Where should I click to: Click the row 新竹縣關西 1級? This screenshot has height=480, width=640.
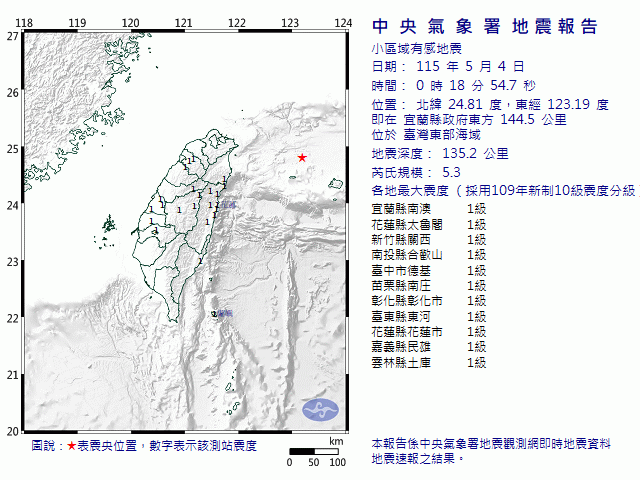(x=429, y=240)
